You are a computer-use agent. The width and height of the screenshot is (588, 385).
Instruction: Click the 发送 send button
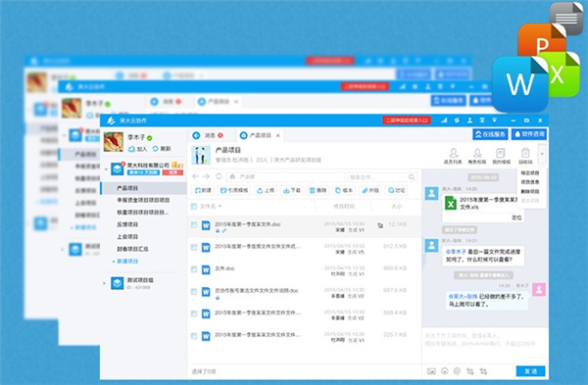coord(530,370)
